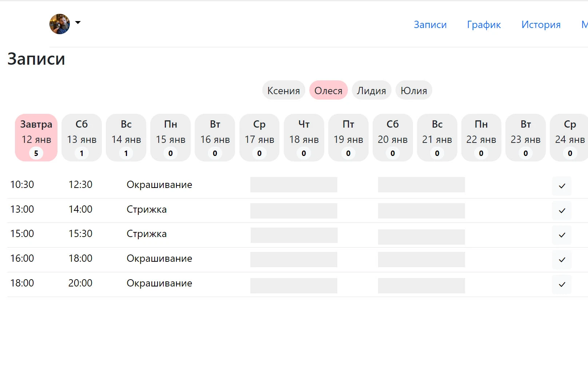Click start time 15:00
Viewport: 588px width, 373px height.
coord(22,234)
